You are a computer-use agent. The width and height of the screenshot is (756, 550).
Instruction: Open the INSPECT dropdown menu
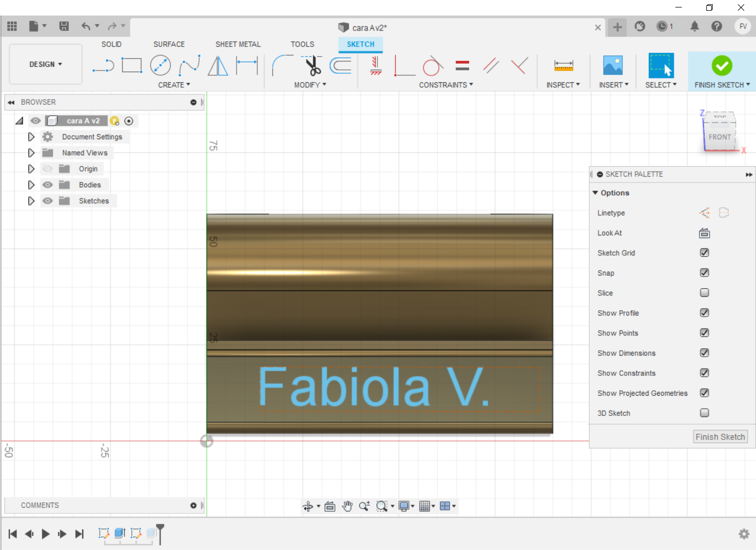563,85
